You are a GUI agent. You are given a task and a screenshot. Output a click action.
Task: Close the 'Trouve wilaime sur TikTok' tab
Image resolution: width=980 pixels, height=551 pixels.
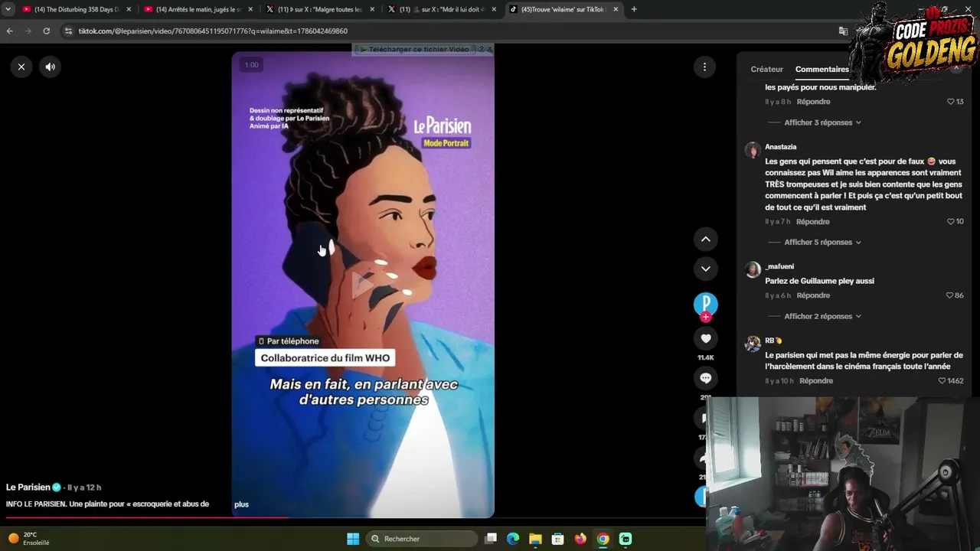pyautogui.click(x=616, y=9)
